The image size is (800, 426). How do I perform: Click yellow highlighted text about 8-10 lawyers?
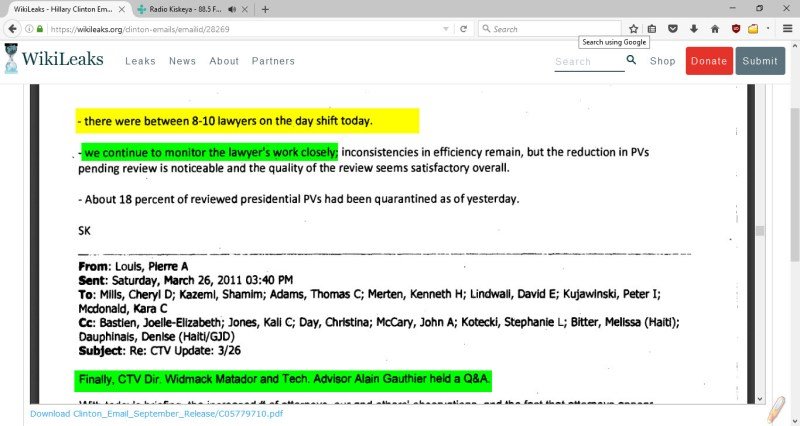[x=247, y=121]
